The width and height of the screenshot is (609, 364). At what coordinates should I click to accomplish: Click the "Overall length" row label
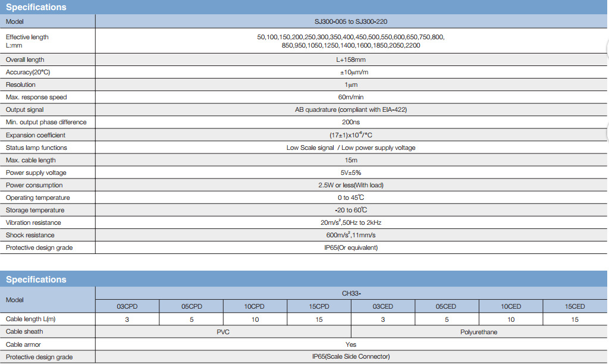[x=25, y=59]
